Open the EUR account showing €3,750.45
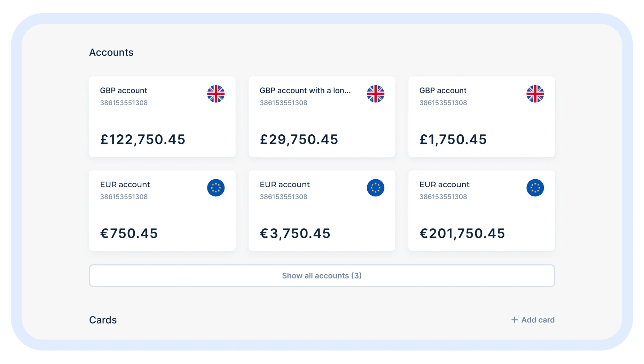The image size is (644, 364). (322, 211)
